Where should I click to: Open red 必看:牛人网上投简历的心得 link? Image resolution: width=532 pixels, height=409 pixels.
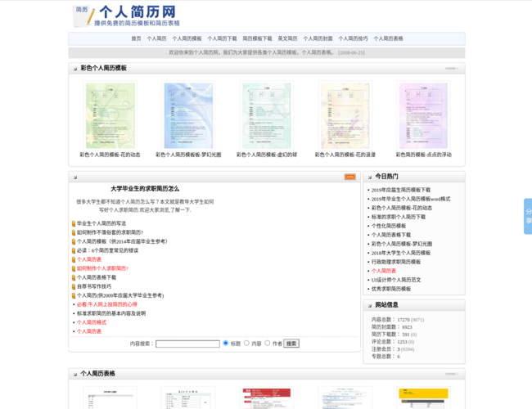107,304
